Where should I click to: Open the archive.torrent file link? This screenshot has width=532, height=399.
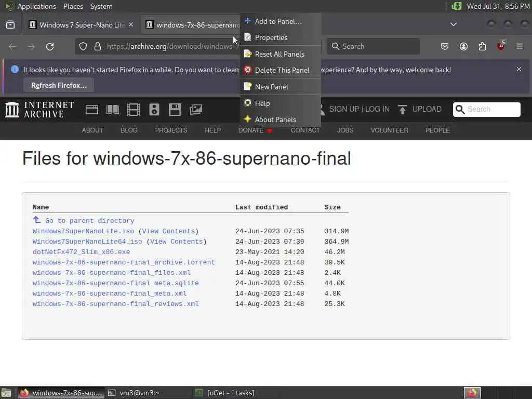(124, 262)
